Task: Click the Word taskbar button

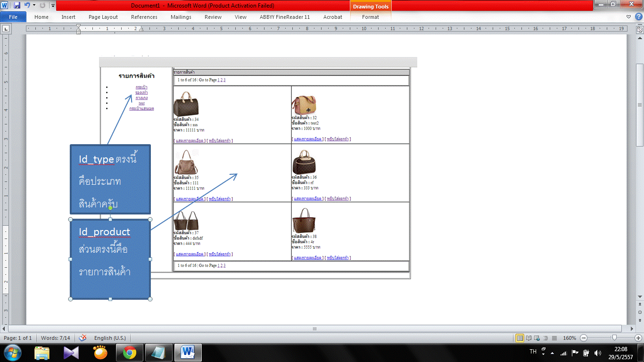Action: click(188, 352)
